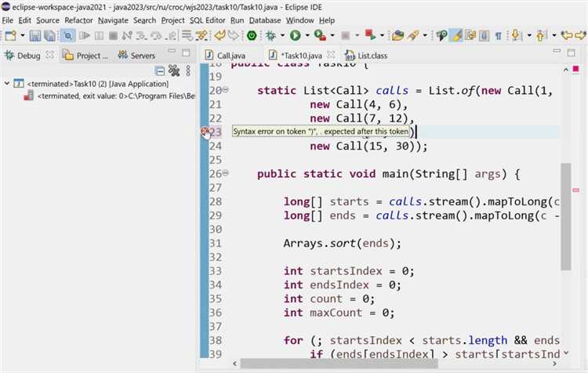
Task: Open the Refactor menu
Action: [x=78, y=20]
